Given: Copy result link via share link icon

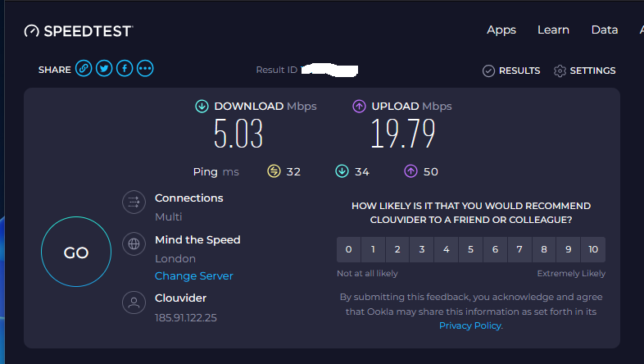Looking at the screenshot, I should [x=84, y=68].
